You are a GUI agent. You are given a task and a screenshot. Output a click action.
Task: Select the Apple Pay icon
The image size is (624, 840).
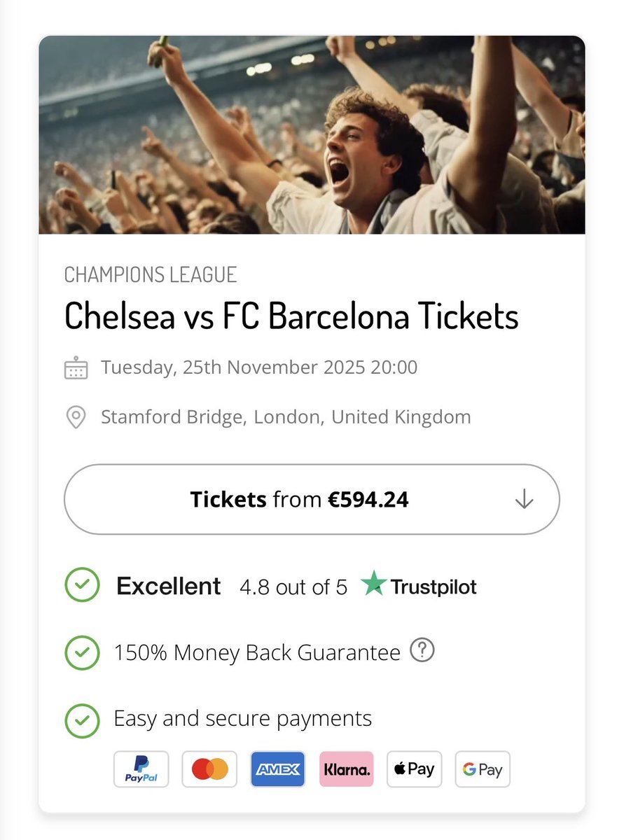pos(414,769)
